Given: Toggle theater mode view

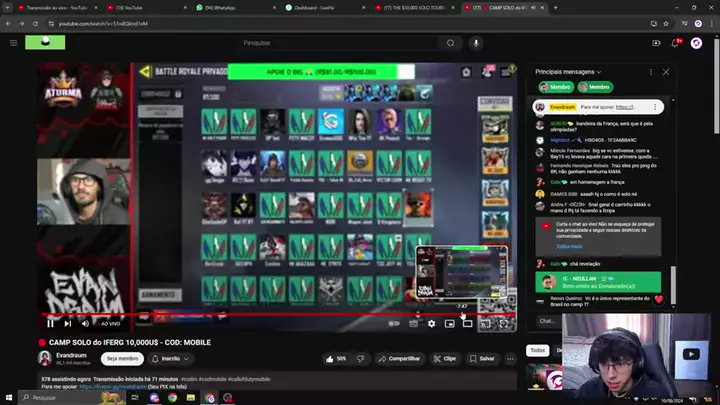Looking at the screenshot, I should tap(467, 323).
